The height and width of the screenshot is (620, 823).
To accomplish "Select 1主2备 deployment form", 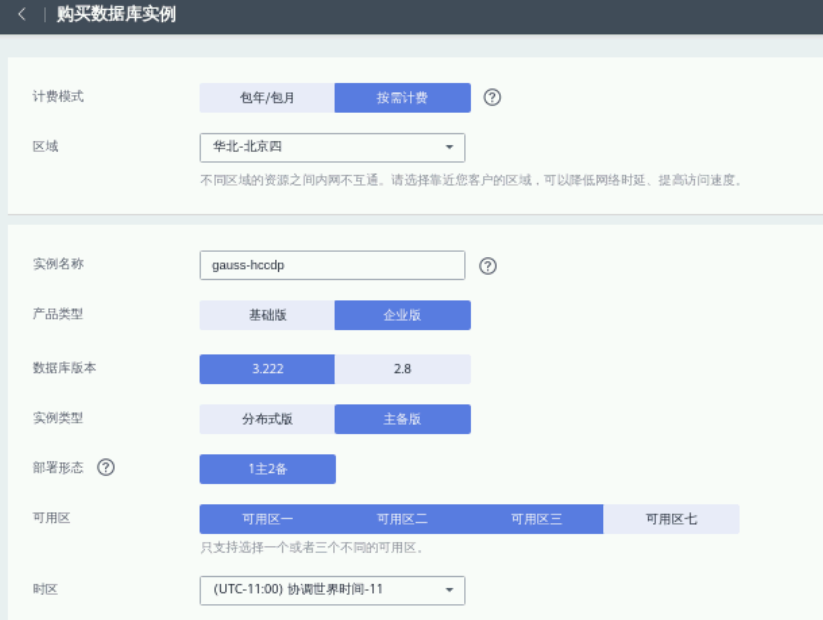I will [x=268, y=469].
